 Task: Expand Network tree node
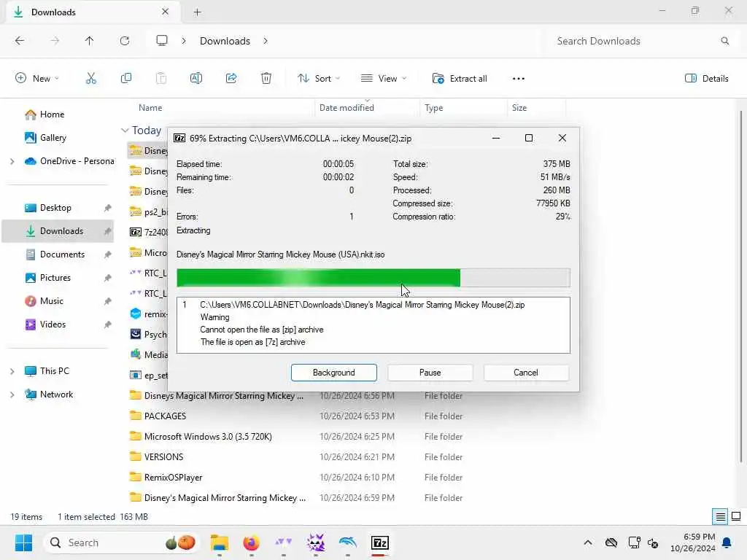(x=12, y=394)
